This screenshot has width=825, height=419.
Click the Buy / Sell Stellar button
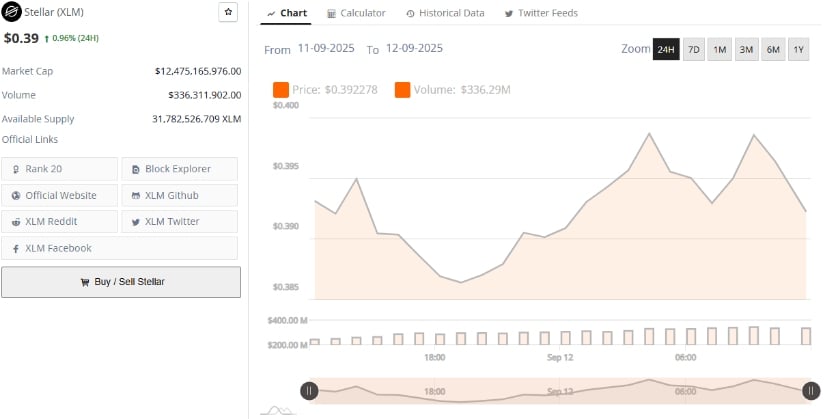click(121, 282)
